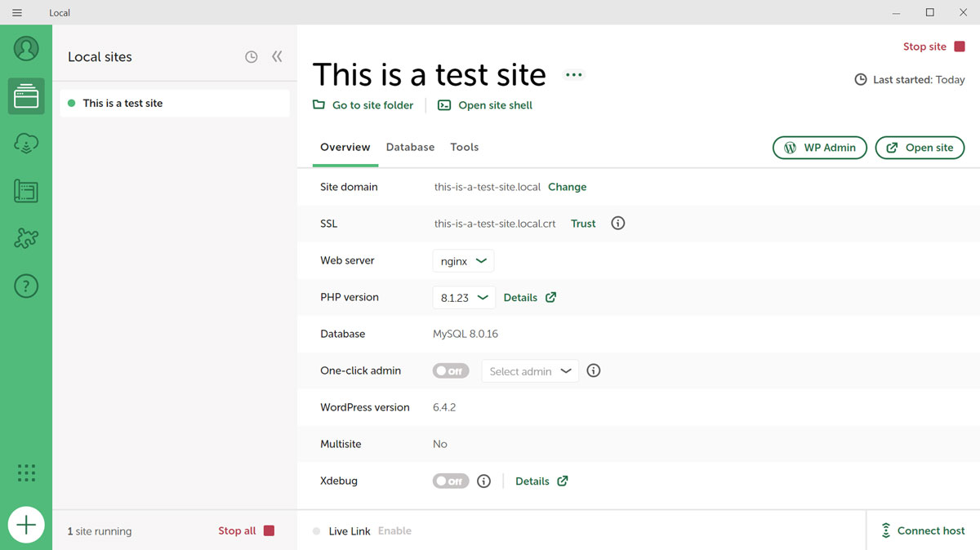
Task: Open the account avatar icon in sidebar
Action: tap(26, 49)
